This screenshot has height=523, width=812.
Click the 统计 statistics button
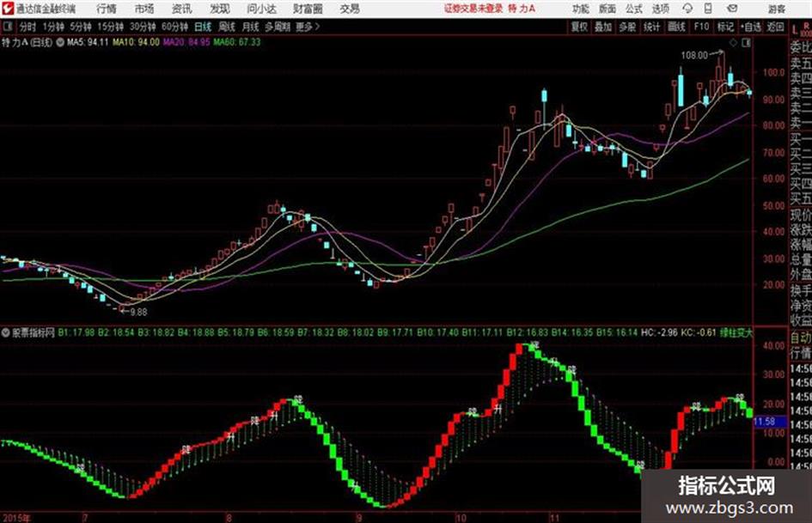(x=651, y=27)
